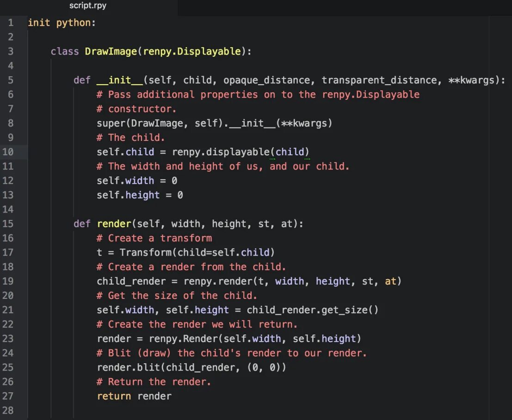This screenshot has width=512, height=420.
Task: Click comment '# Create a transform'
Action: (154, 238)
